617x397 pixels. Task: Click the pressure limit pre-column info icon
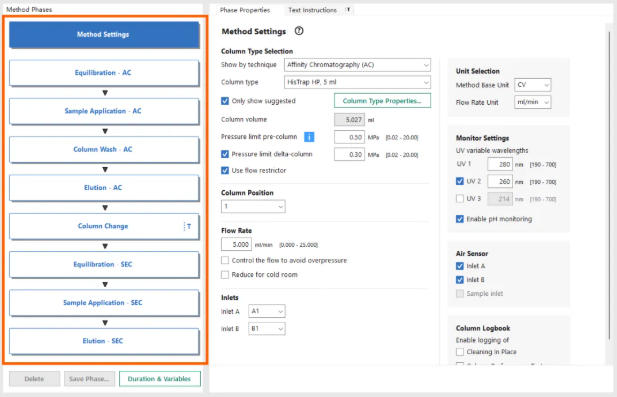(309, 137)
